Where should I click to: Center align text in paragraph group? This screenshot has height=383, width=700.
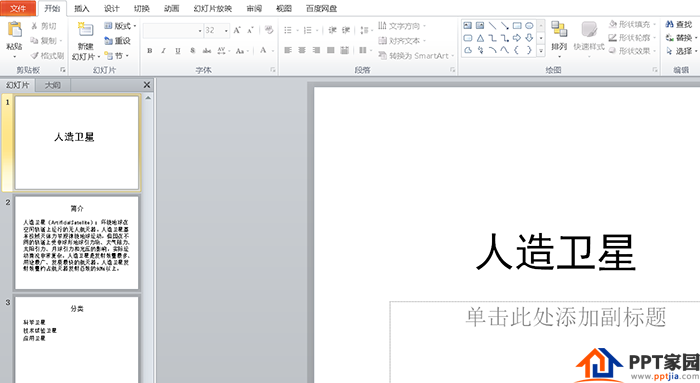[302, 50]
